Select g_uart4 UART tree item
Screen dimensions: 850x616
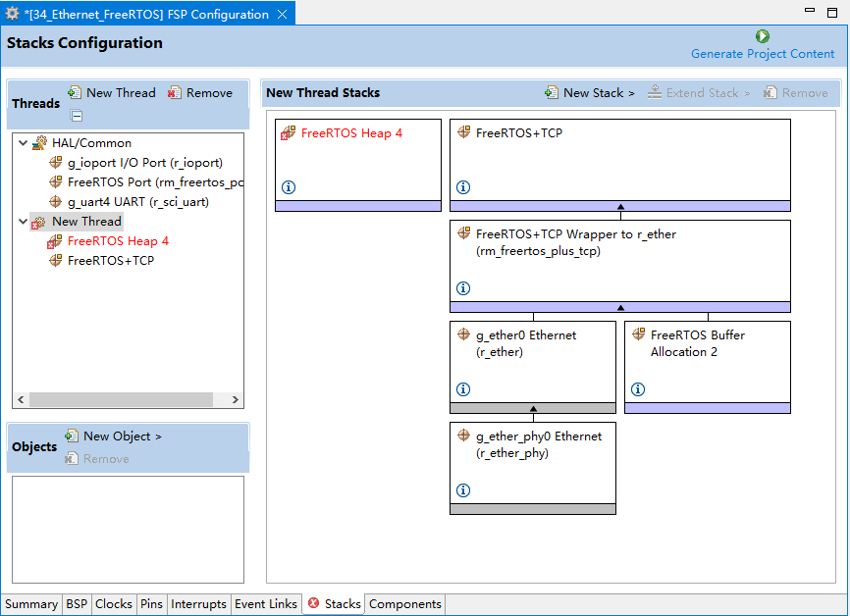[129, 201]
